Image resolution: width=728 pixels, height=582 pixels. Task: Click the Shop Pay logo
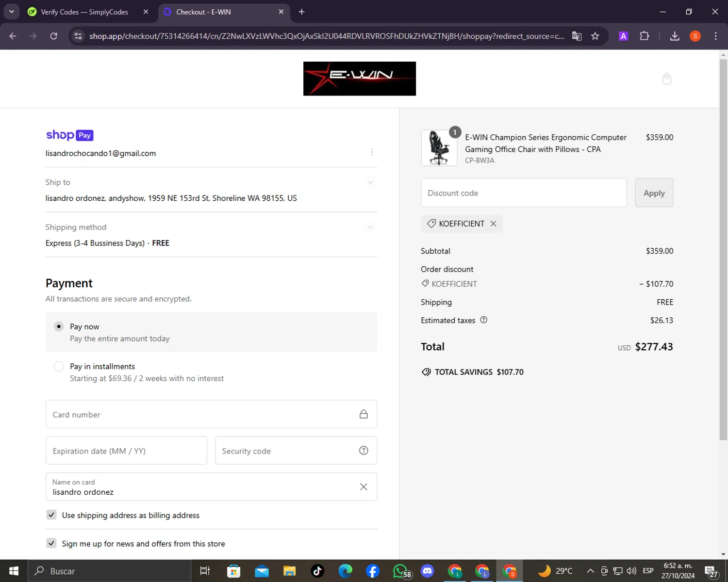pos(69,135)
